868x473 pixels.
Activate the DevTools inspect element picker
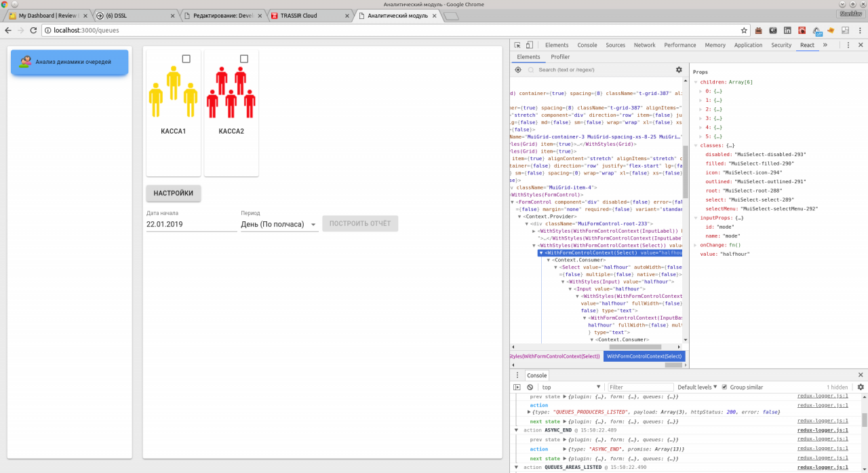pyautogui.click(x=517, y=45)
